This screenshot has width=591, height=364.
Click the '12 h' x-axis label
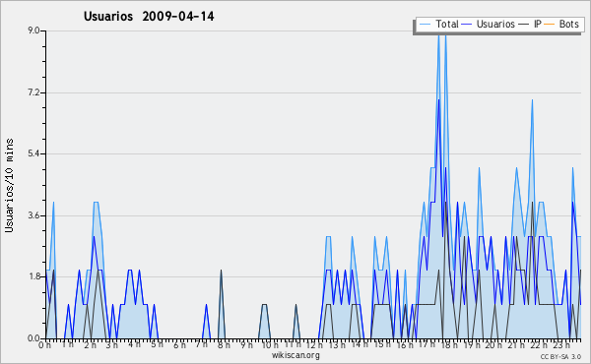(314, 344)
